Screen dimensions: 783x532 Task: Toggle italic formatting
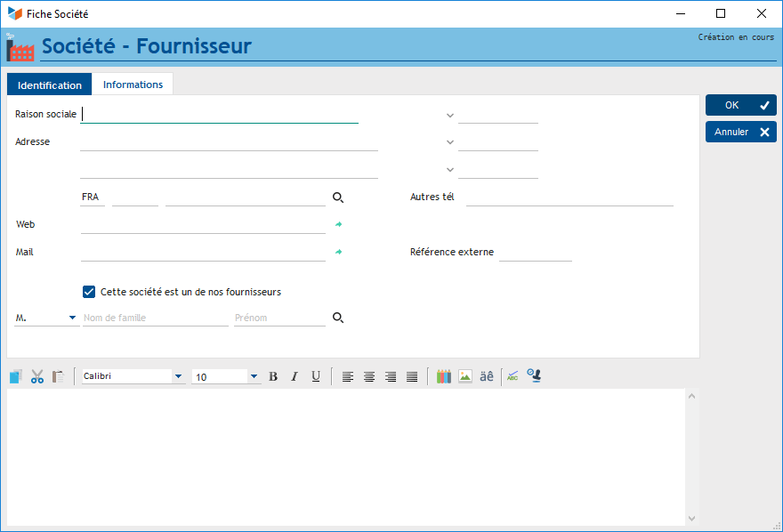pos(295,376)
